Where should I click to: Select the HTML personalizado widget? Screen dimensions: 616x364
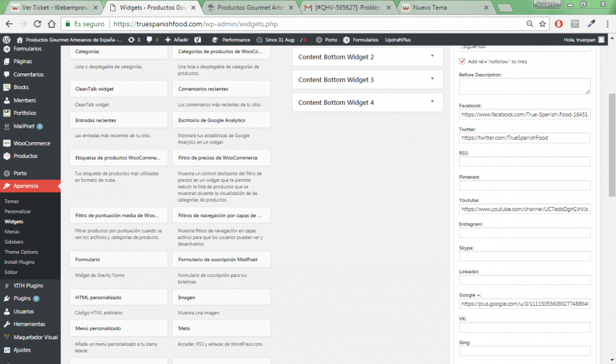[119, 297]
